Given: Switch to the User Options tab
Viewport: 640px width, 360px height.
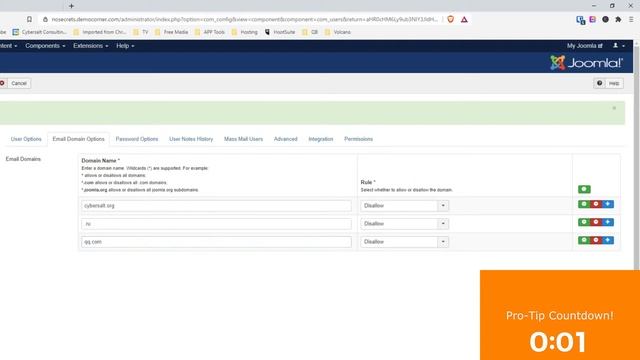Looking at the screenshot, I should click(x=26, y=139).
